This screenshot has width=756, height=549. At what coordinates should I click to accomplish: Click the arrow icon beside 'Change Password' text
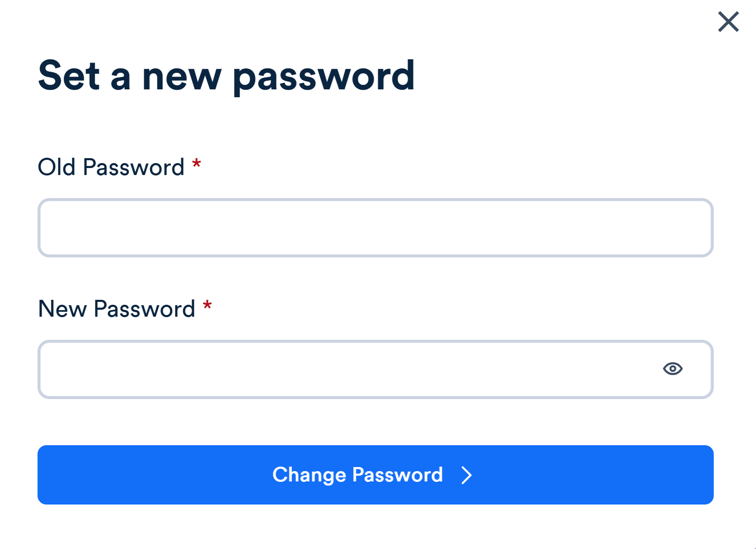point(466,475)
